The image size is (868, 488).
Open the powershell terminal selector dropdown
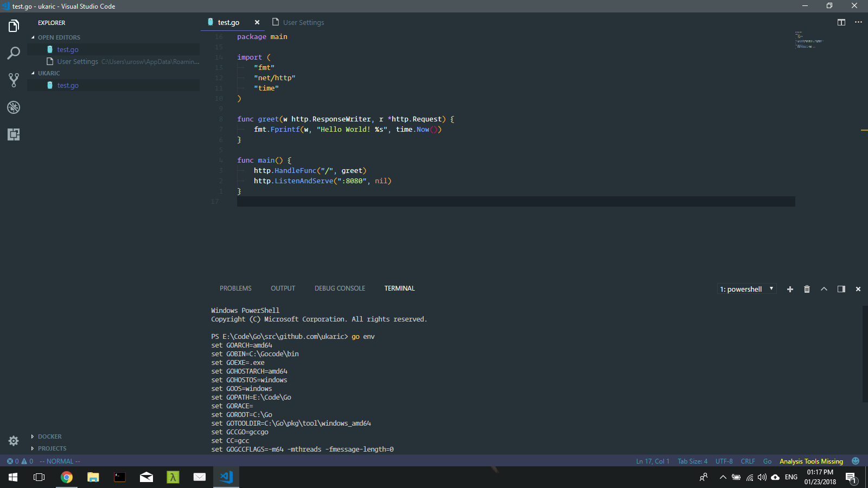click(746, 289)
